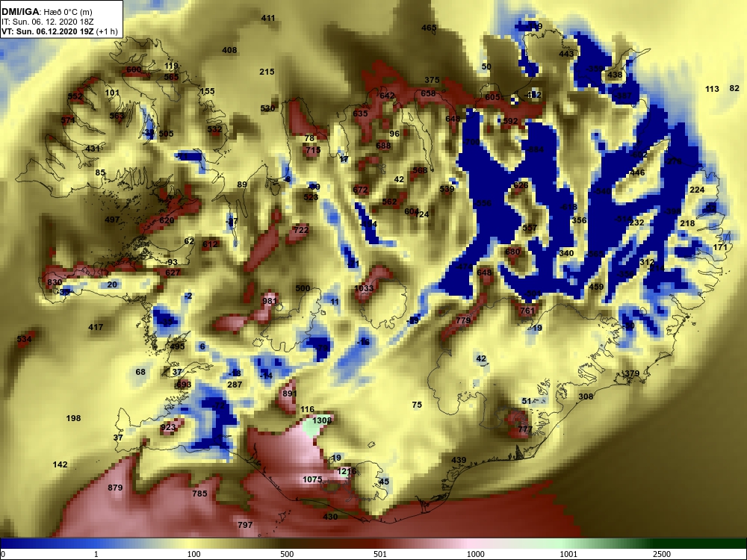
Task: Pick the map value '620'
Action: [167, 220]
